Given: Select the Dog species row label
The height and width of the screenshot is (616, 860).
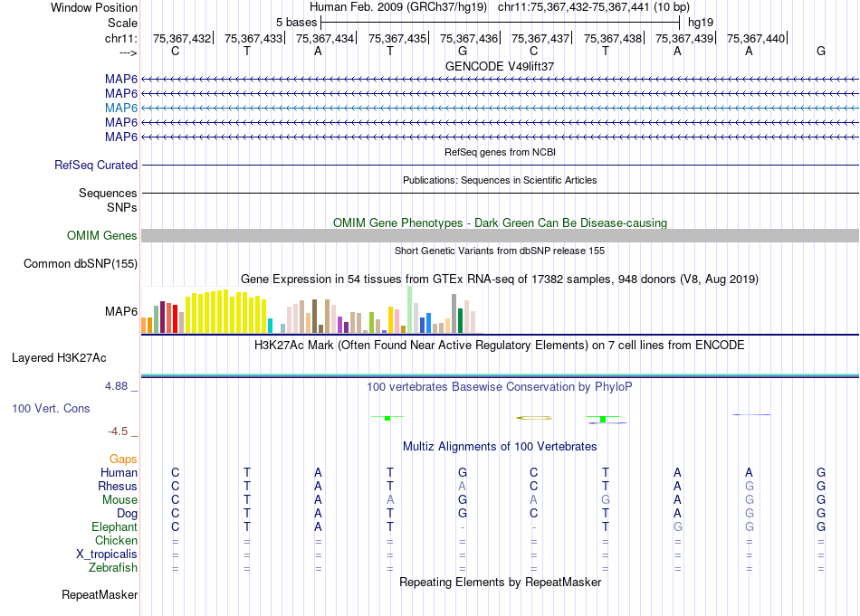Looking at the screenshot, I should pos(128,514).
